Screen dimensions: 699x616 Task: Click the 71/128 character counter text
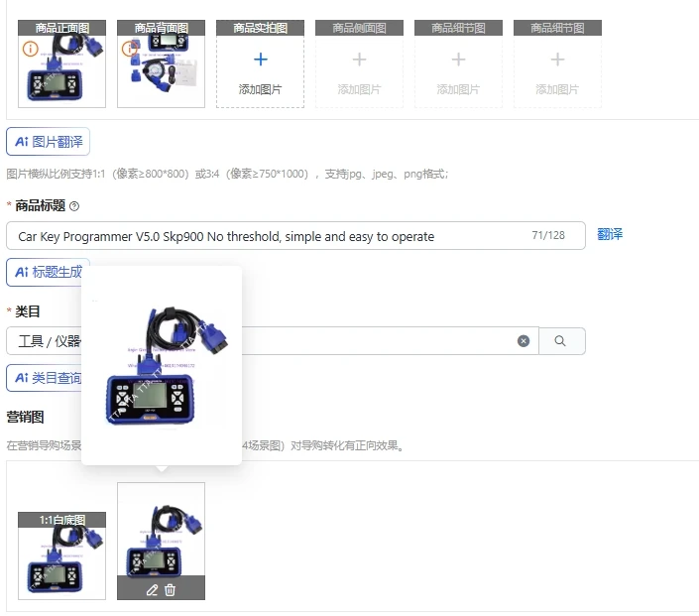click(x=548, y=235)
